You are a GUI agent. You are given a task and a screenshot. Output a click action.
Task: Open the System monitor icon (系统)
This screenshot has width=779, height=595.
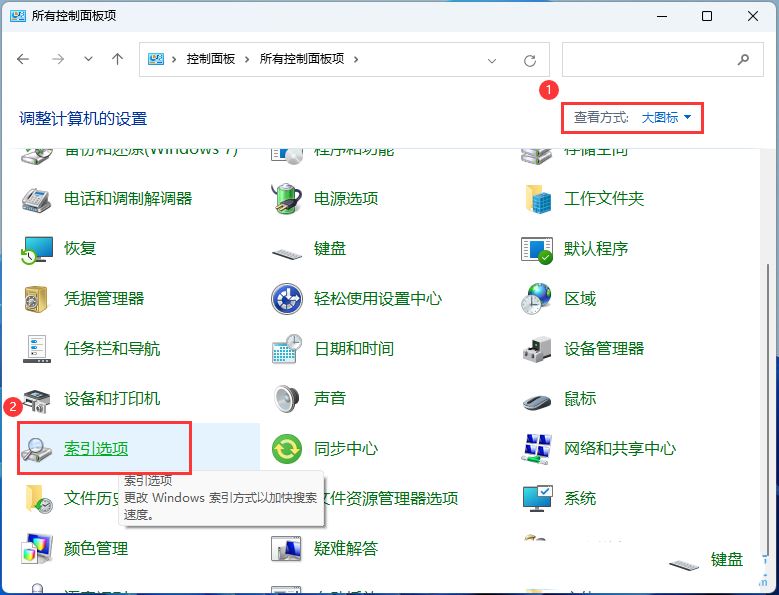click(x=538, y=499)
